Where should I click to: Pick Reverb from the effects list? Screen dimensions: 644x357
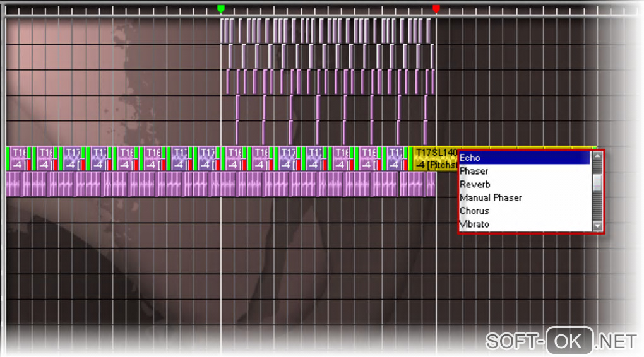525,184
